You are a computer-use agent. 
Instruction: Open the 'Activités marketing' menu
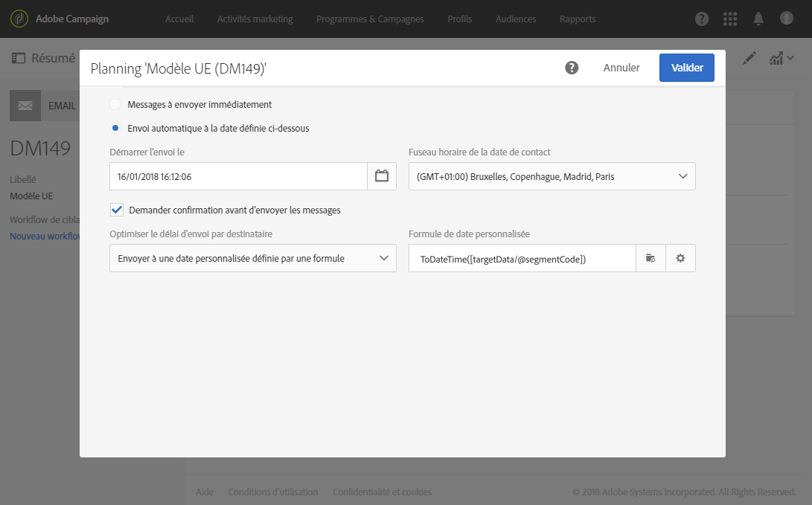click(255, 19)
